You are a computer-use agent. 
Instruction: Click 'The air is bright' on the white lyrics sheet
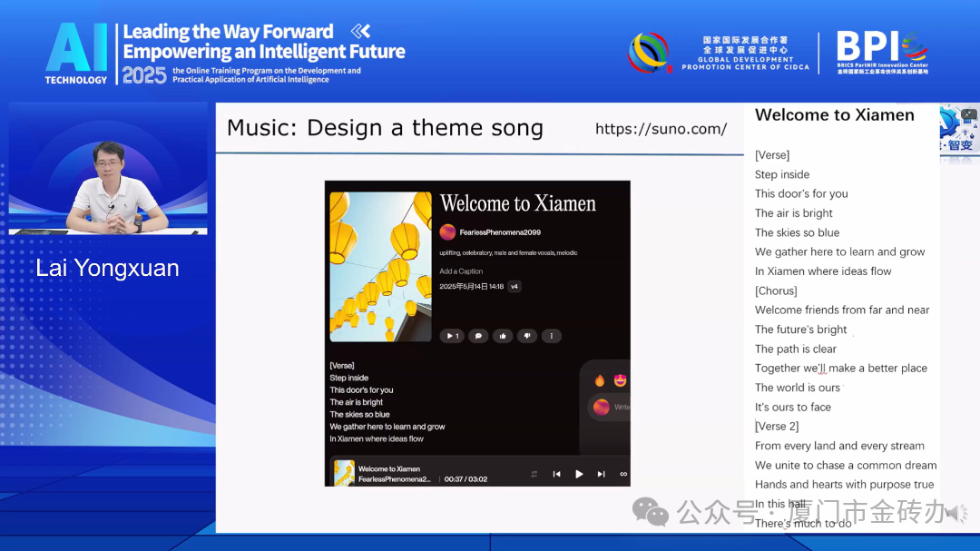[794, 213]
